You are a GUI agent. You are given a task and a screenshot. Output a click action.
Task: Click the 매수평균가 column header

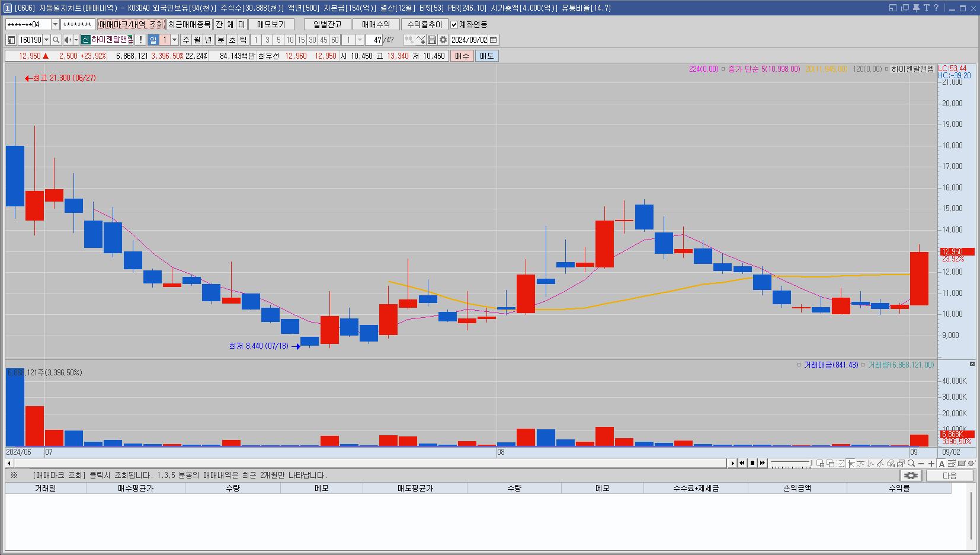tap(136, 488)
